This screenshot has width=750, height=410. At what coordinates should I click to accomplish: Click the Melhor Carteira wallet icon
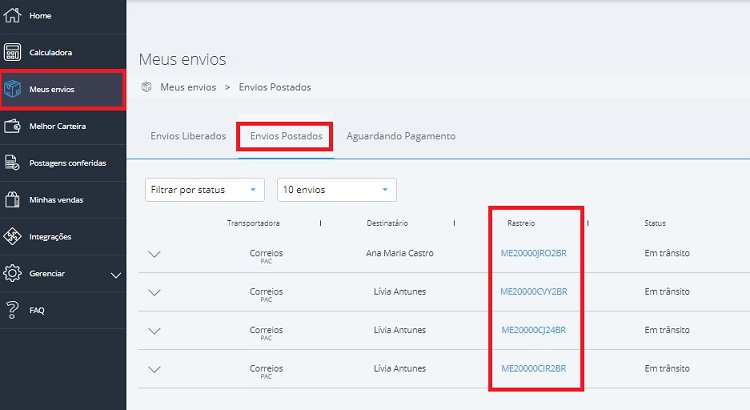click(x=12, y=126)
